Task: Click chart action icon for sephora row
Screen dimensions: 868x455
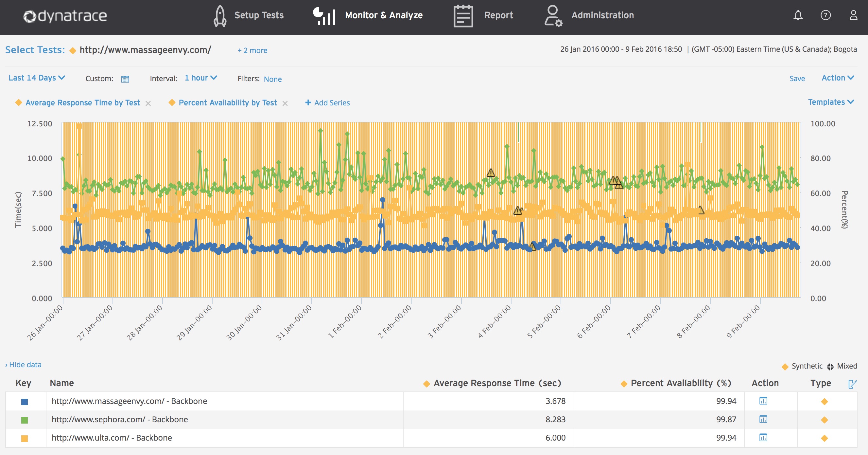Action: pyautogui.click(x=763, y=419)
